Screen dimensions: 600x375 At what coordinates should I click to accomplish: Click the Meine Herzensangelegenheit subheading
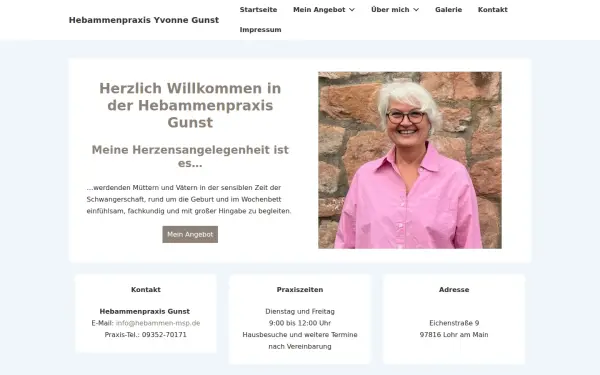(190, 157)
